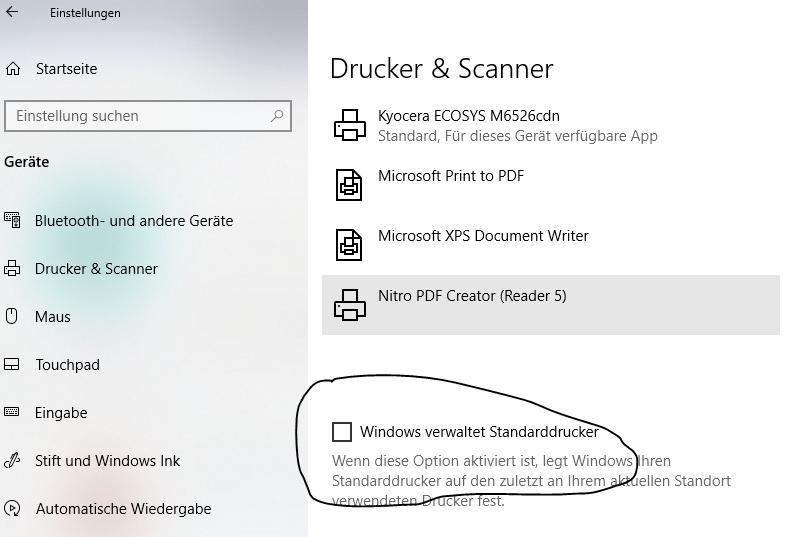Select Microsoft Print to PDF printer
This screenshot has height=537, width=788.
coord(551,185)
